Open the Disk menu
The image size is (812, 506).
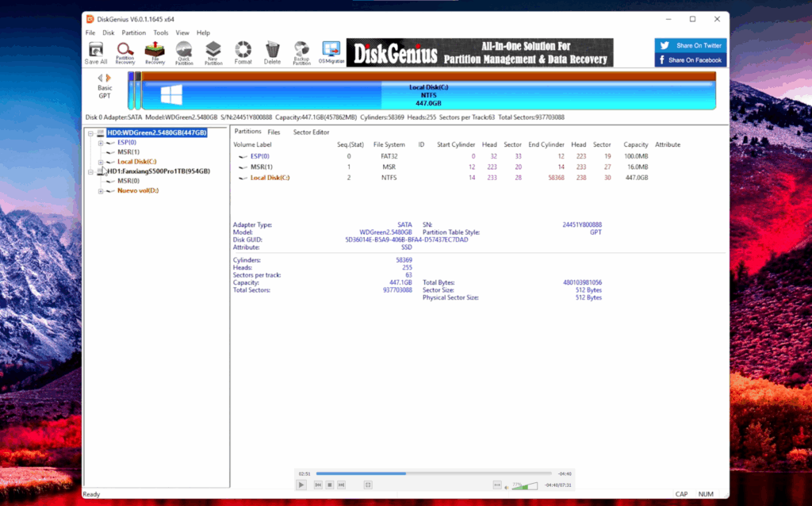[108, 33]
